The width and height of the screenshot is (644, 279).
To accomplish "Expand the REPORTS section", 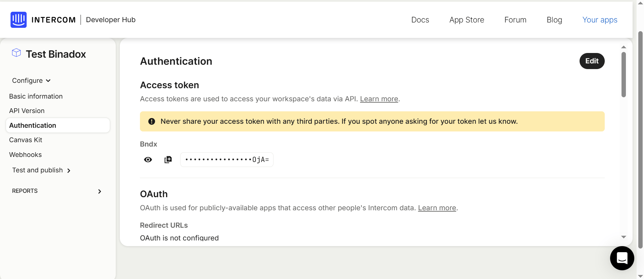I will (57, 191).
